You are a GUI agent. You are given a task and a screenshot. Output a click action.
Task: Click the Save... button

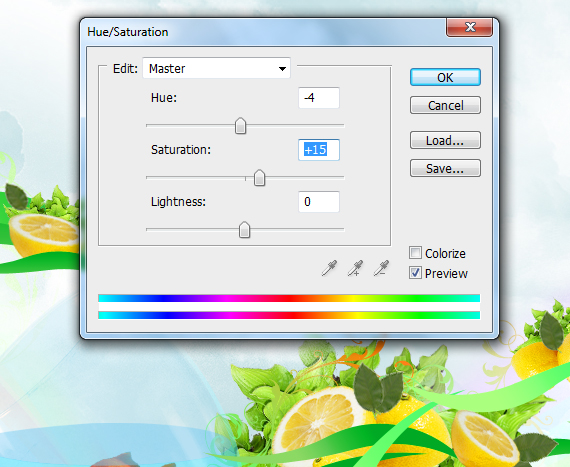[445, 168]
